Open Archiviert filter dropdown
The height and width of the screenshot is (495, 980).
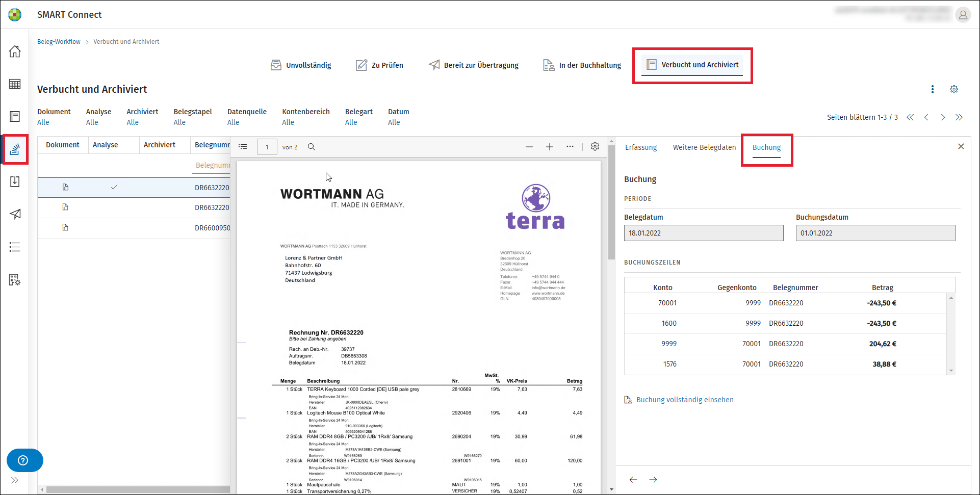133,122
